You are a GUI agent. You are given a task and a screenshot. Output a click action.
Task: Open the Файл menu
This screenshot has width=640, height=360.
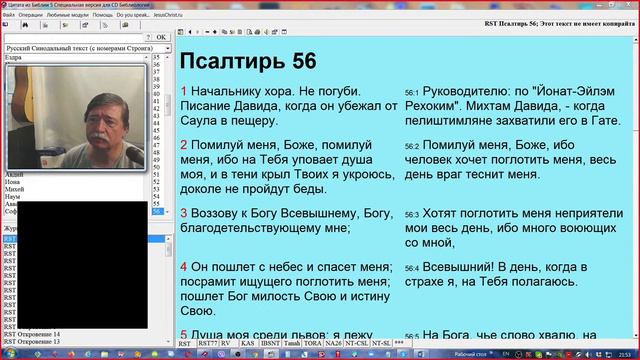click(x=9, y=15)
